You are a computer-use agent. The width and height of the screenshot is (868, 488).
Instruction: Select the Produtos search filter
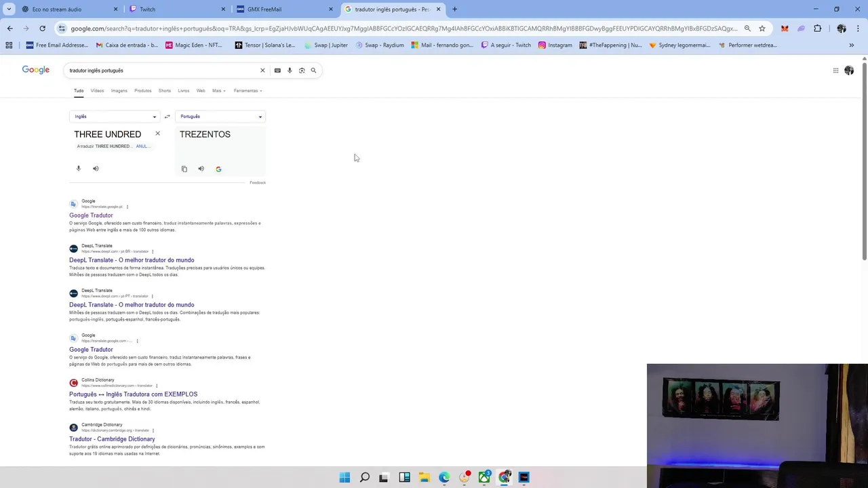pos(142,91)
